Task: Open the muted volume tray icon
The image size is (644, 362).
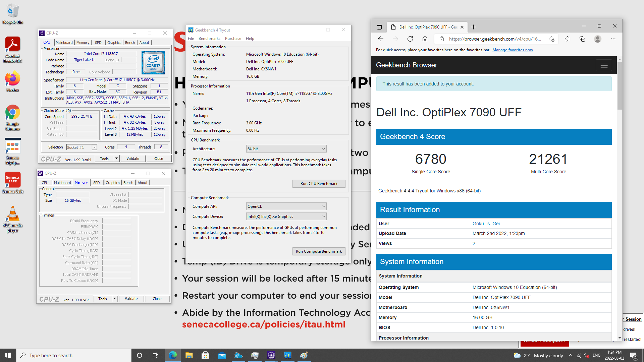Action: pyautogui.click(x=587, y=355)
